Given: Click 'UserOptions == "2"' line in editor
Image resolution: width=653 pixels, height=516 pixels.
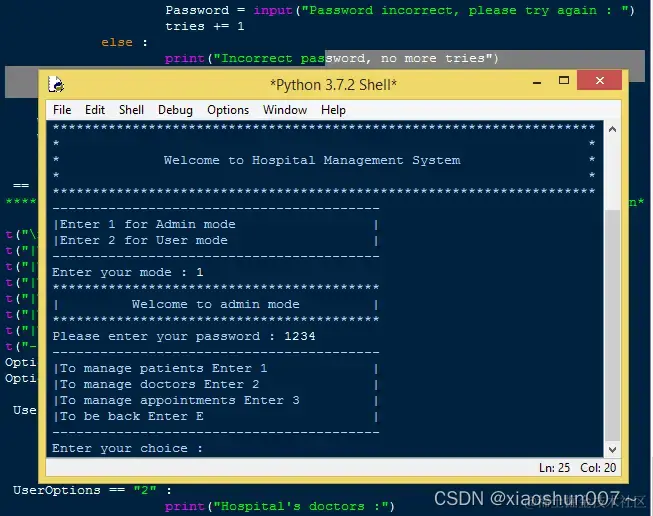Looking at the screenshot, I should (x=92, y=491).
